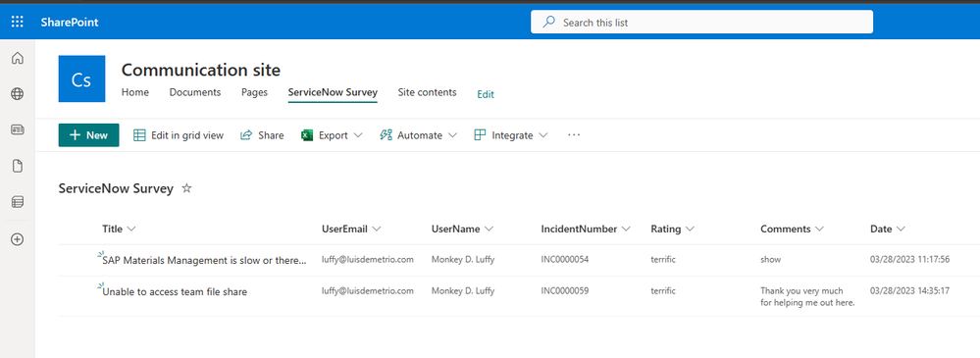The height and width of the screenshot is (358, 980).
Task: Open My sites globe icon
Action: [18, 94]
